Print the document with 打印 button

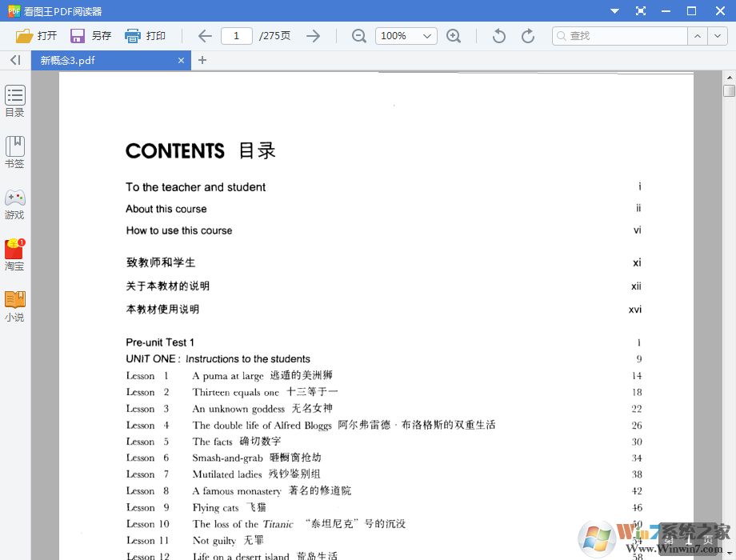pos(145,36)
